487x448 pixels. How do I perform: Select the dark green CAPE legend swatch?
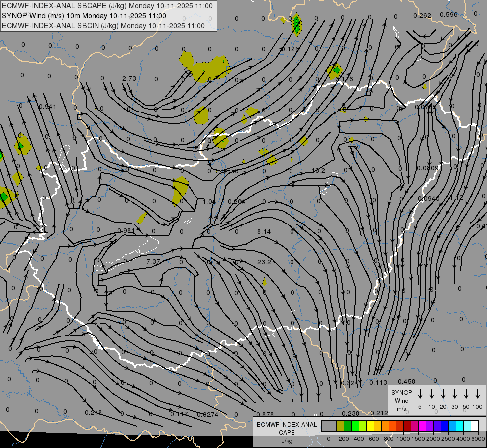tap(348, 426)
